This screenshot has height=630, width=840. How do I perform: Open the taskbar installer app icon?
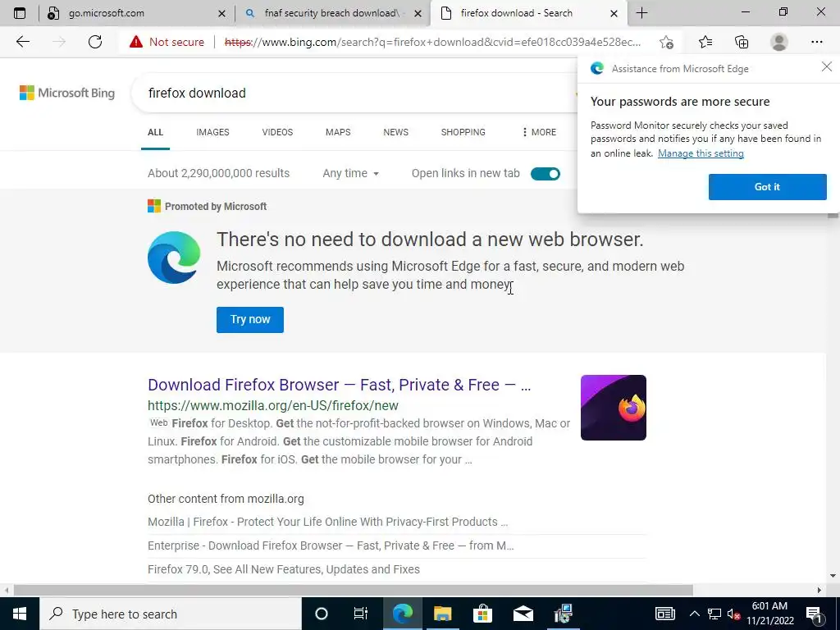(x=563, y=614)
